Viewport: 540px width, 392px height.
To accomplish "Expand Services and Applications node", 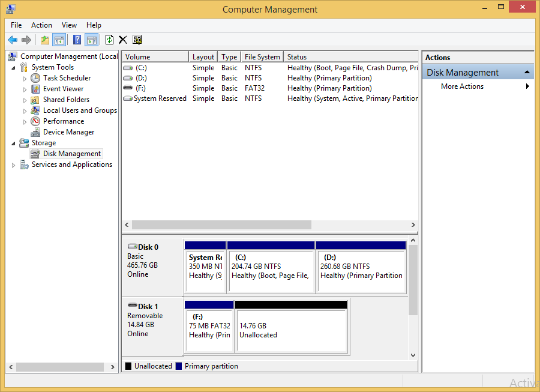I will point(13,165).
